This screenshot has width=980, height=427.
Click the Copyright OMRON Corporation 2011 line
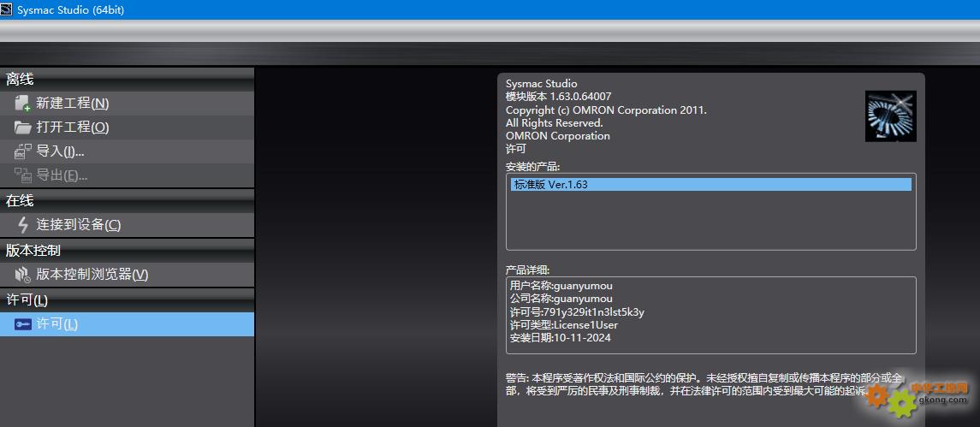click(x=606, y=110)
